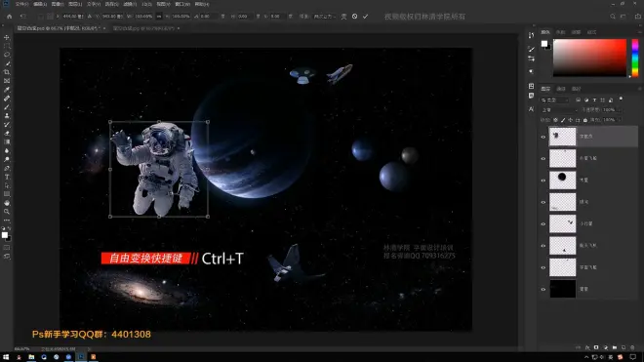Screen dimensions: 644x362
Task: Toggle warp mode in the options bar
Action: pyautogui.click(x=343, y=17)
